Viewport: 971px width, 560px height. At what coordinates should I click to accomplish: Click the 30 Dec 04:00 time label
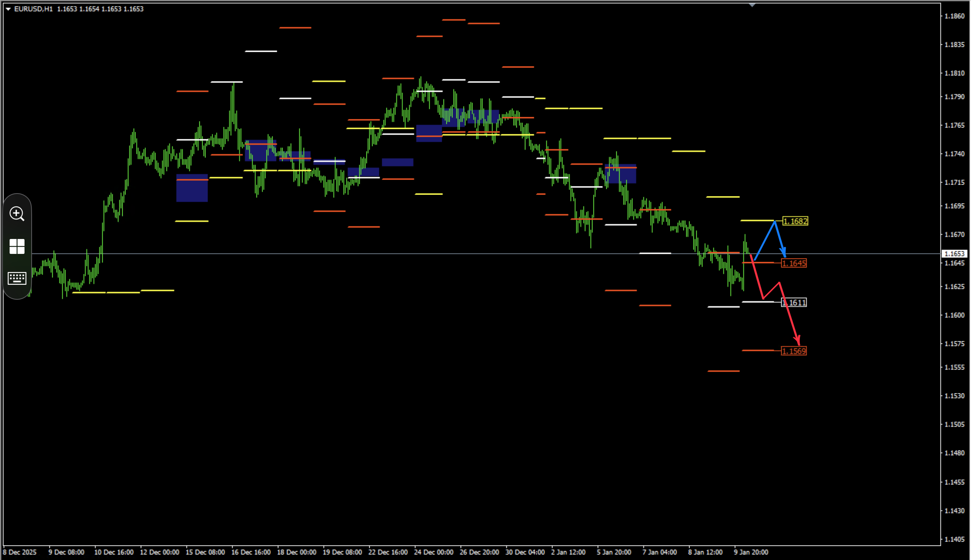click(x=525, y=552)
